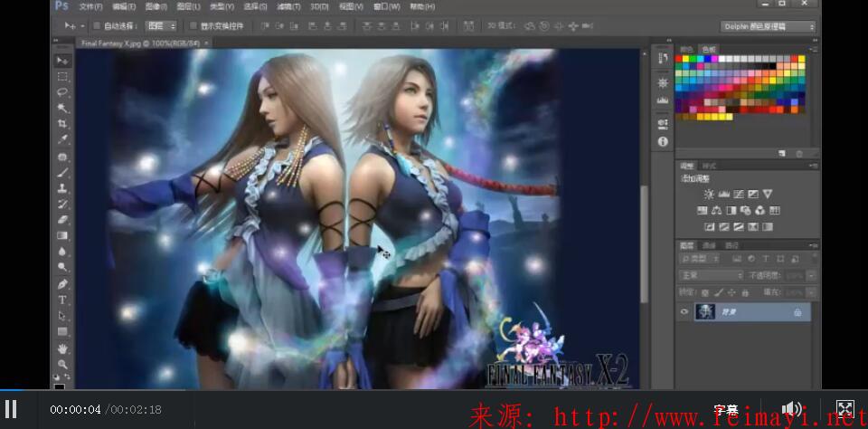Add a Channel Mixer adjustment

pos(759,211)
